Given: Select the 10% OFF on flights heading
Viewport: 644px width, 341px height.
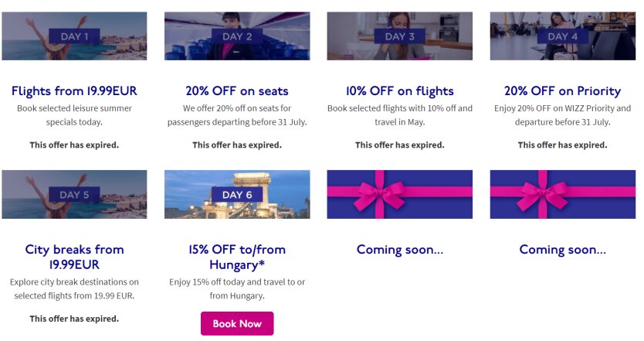Looking at the screenshot, I should tap(400, 91).
